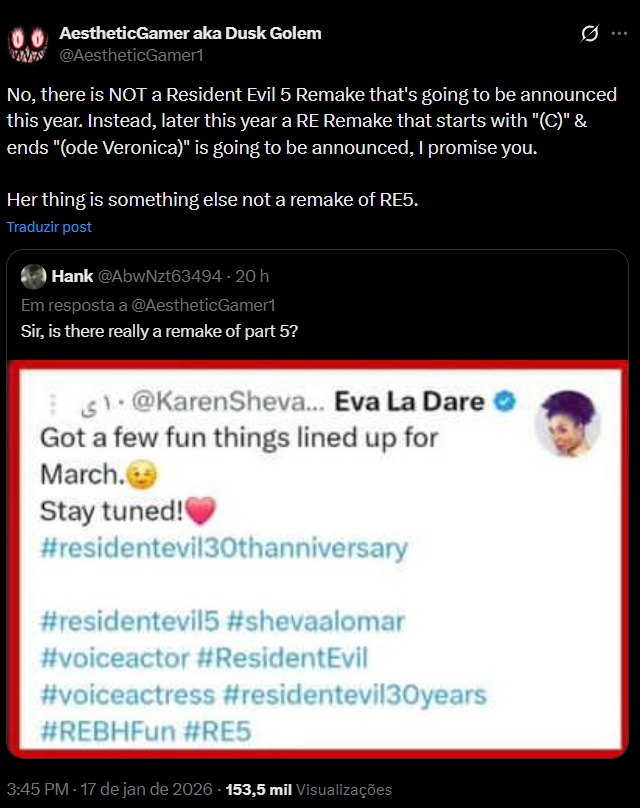Click Hank's name in quoted post

(x=72, y=276)
